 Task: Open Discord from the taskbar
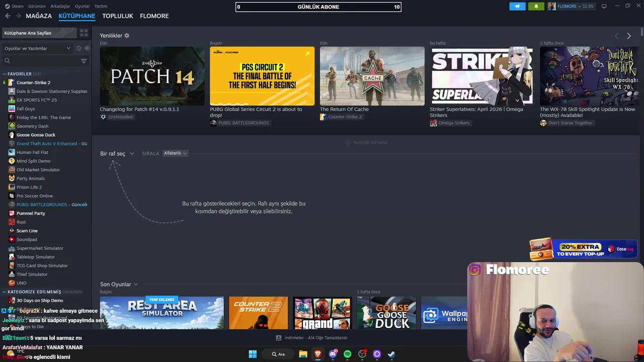pos(333,354)
